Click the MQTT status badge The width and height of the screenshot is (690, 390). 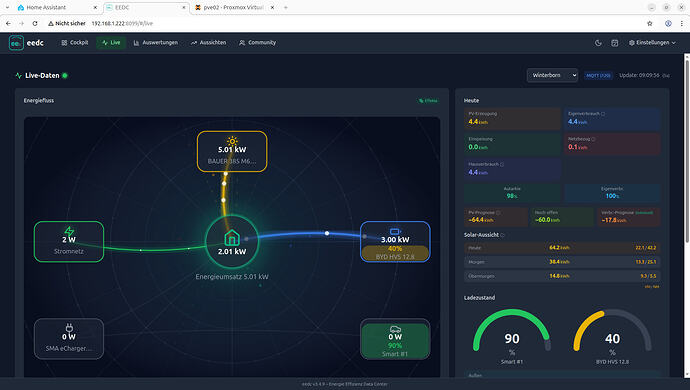coord(598,75)
